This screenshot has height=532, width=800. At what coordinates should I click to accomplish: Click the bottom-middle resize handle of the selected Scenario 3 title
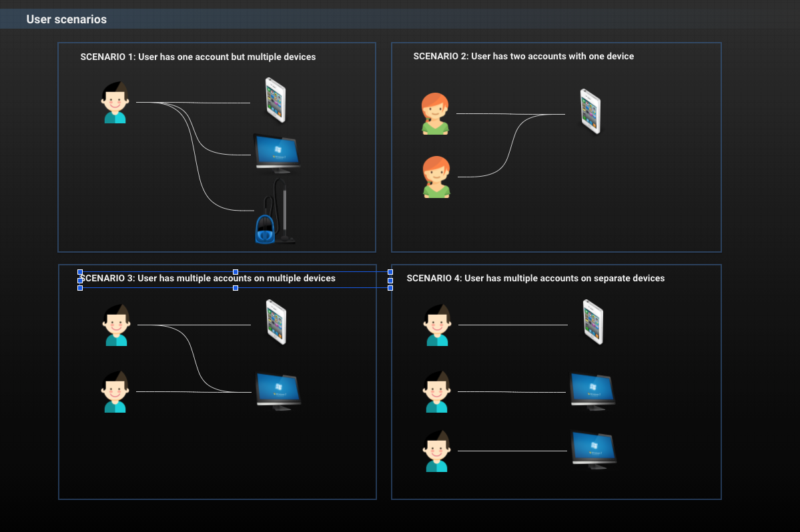pyautogui.click(x=236, y=288)
